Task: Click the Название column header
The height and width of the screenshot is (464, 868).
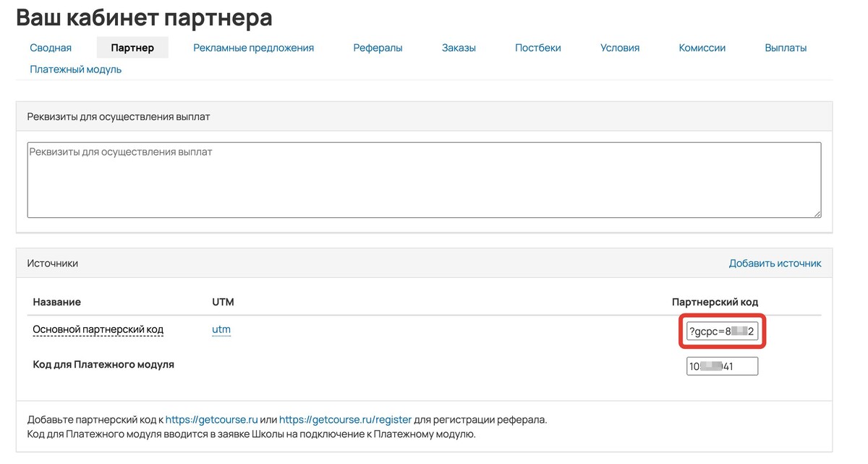Action: click(x=57, y=302)
